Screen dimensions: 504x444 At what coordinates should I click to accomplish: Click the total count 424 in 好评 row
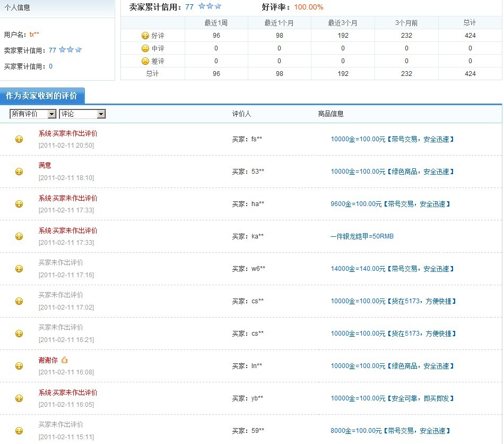[470, 36]
